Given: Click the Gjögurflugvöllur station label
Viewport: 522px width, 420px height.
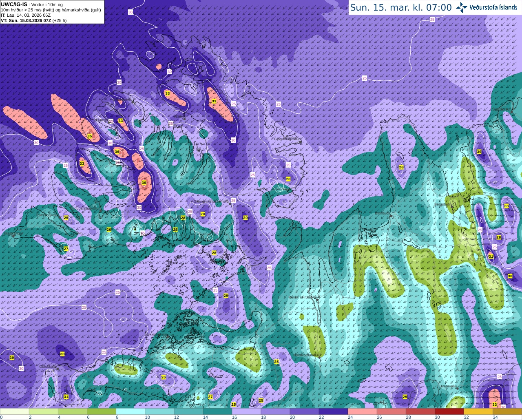Looking at the screenshot, I should [x=287, y=139].
